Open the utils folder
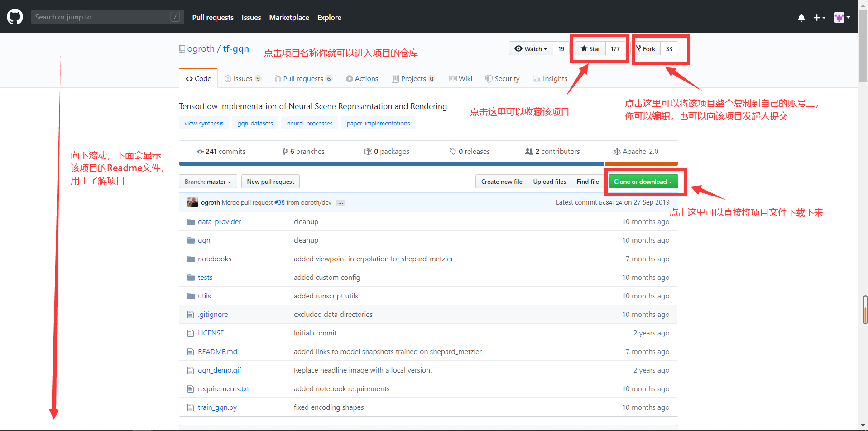 pos(204,296)
